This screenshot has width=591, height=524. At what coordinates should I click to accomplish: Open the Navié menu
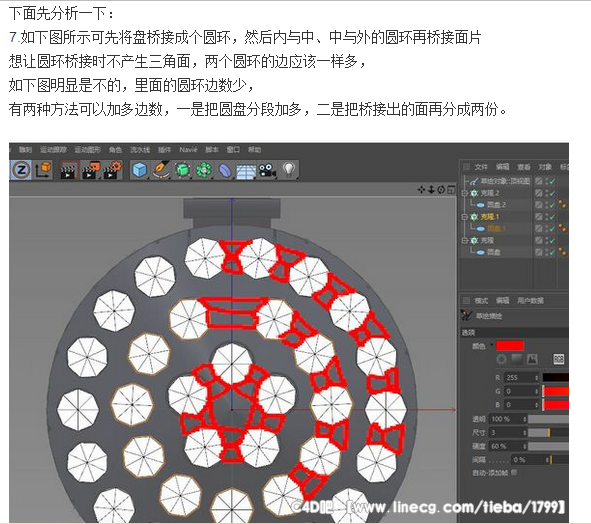tap(188, 150)
